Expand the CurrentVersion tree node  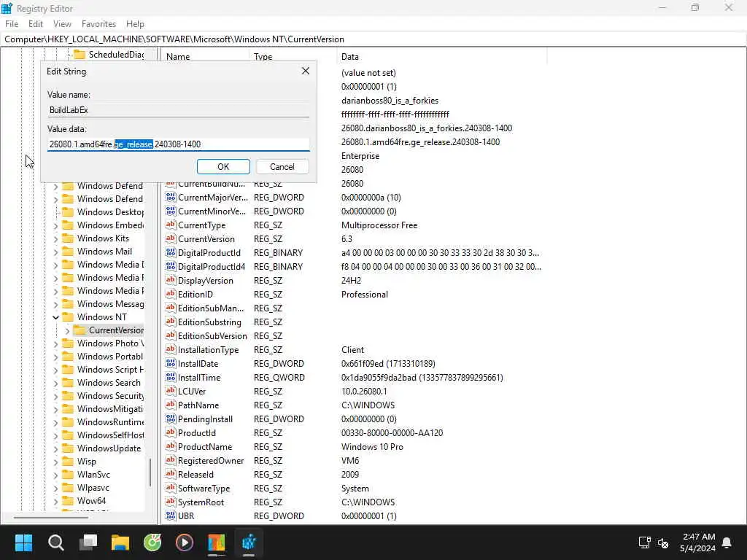pos(68,330)
